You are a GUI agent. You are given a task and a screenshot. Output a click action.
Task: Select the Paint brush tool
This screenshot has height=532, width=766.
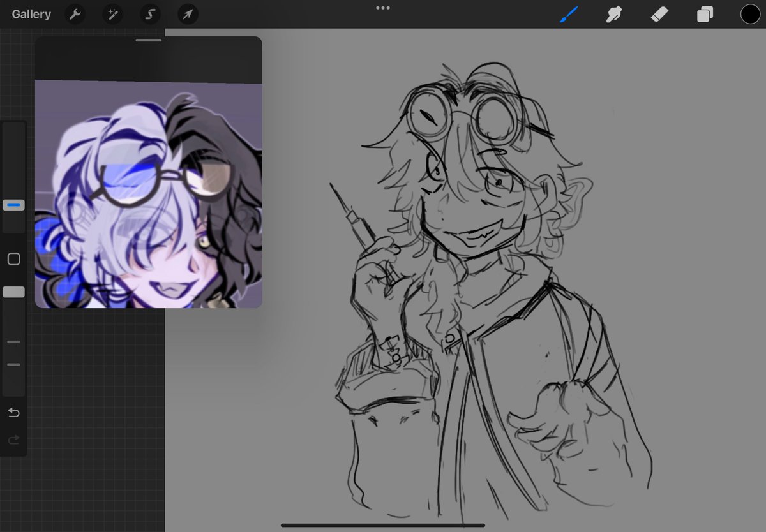pyautogui.click(x=568, y=14)
